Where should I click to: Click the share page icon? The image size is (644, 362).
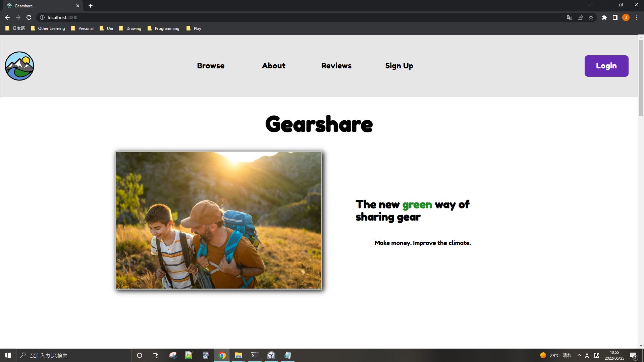[580, 17]
